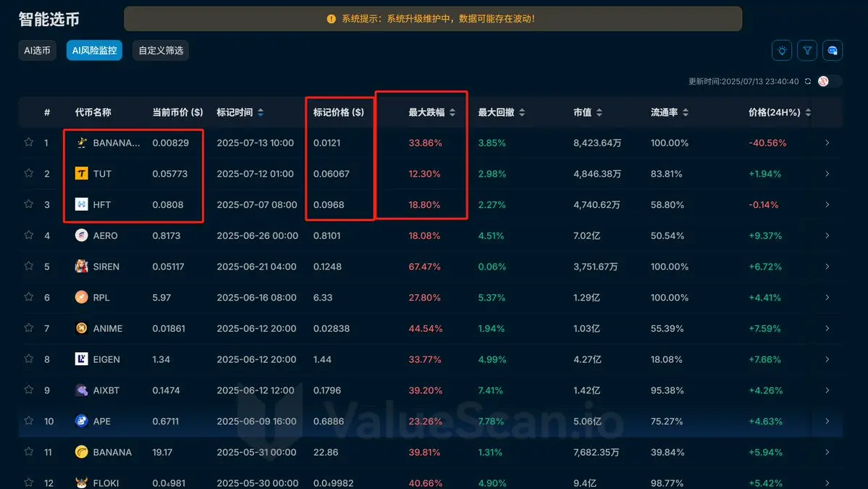Star the SIREN row as favorite
The height and width of the screenshot is (489, 868).
pos(29,266)
